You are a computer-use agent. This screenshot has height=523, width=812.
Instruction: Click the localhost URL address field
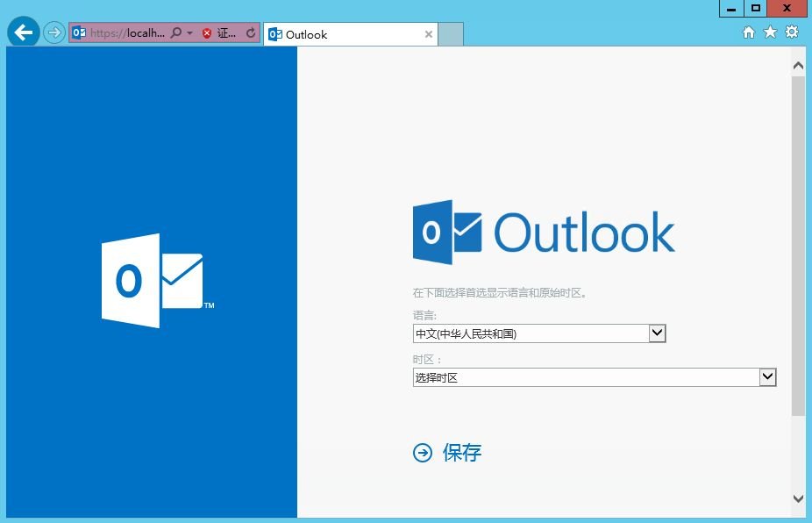[x=126, y=33]
